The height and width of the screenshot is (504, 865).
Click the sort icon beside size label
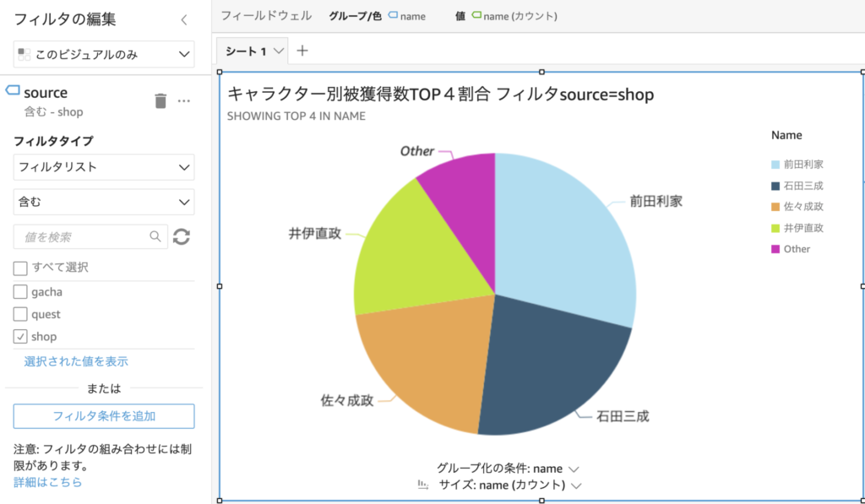tap(423, 485)
